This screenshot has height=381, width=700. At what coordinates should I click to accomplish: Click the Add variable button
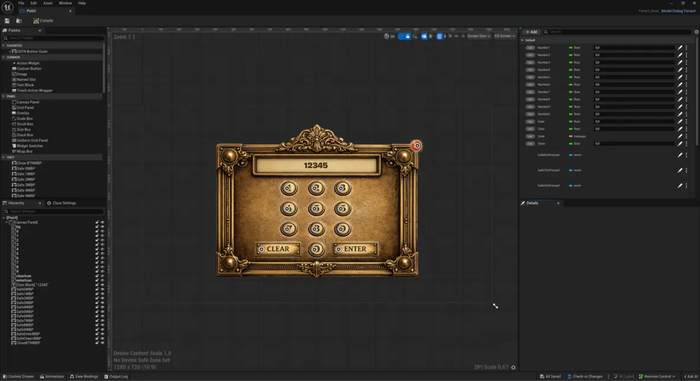(531, 32)
